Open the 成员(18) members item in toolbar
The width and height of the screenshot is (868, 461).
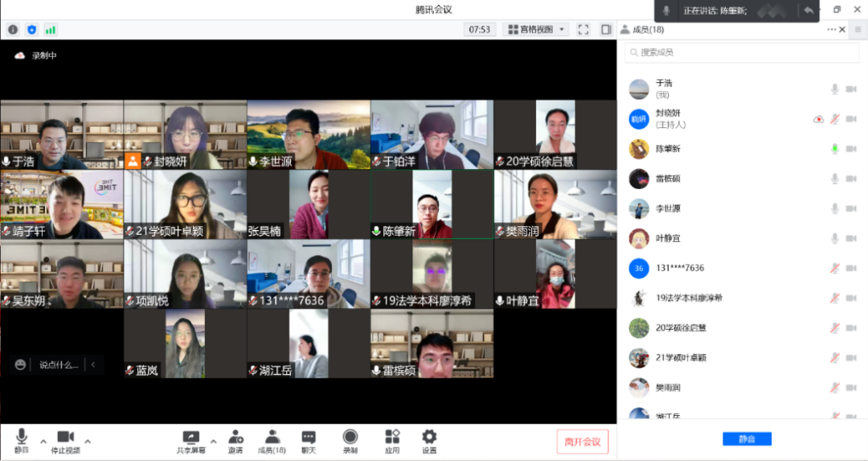pyautogui.click(x=272, y=440)
